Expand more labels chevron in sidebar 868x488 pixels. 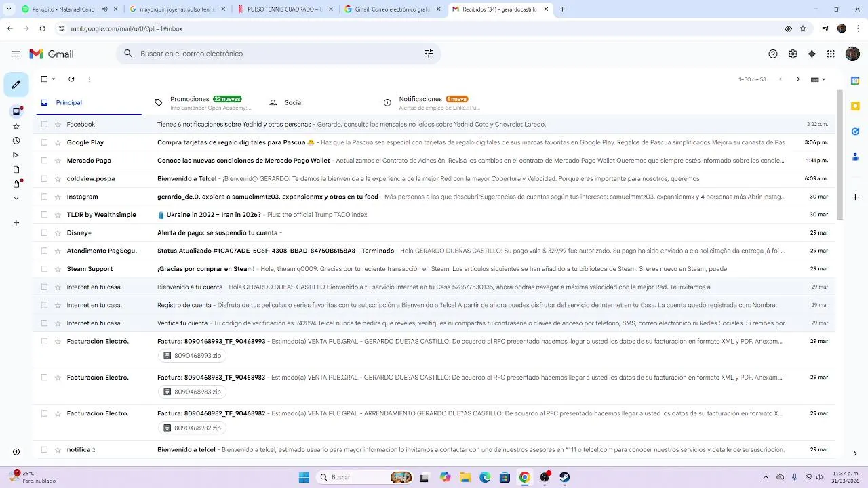click(x=16, y=199)
